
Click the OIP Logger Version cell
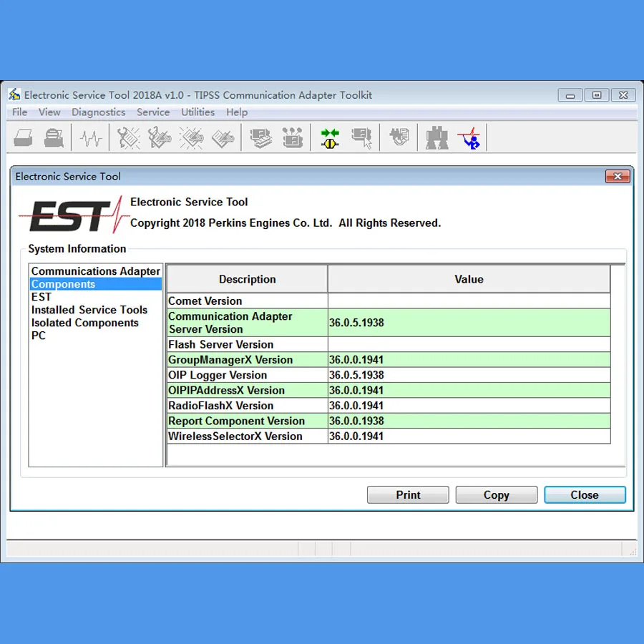point(248,375)
